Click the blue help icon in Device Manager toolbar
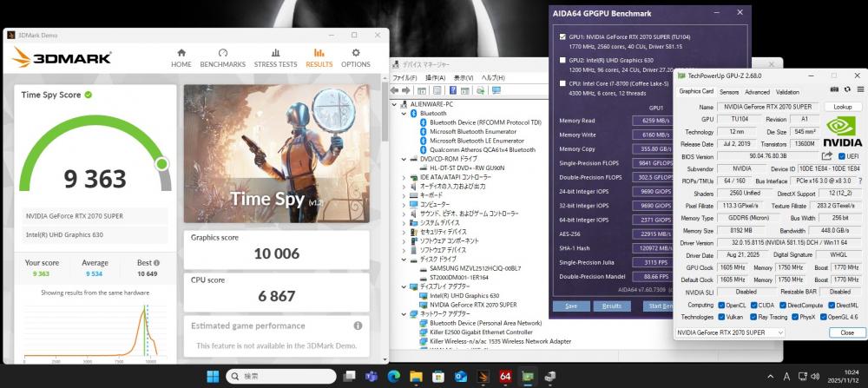The width and height of the screenshot is (868, 388). click(x=453, y=90)
